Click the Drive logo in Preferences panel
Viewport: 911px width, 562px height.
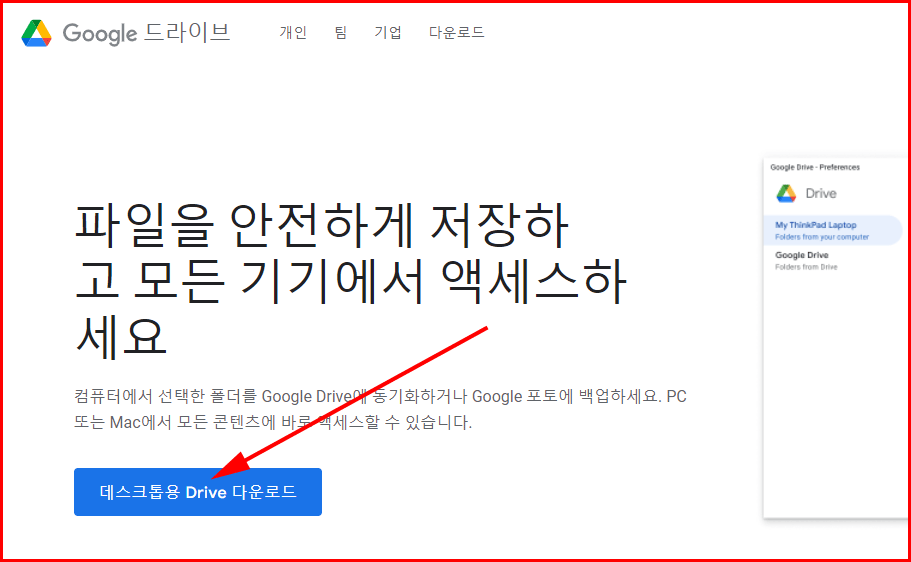point(786,194)
